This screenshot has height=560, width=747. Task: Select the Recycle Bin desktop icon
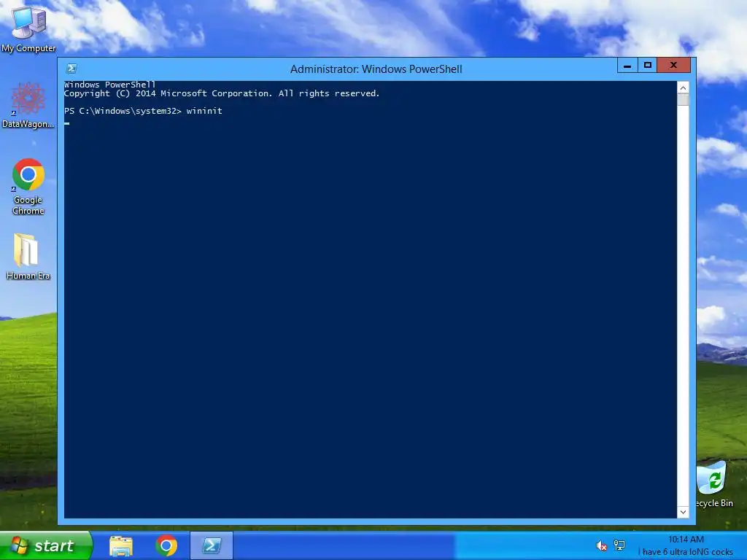pos(713,485)
